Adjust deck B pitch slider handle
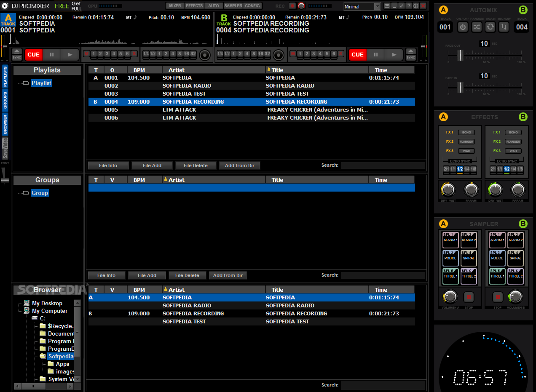This screenshot has height=392, width=536. (423, 46)
